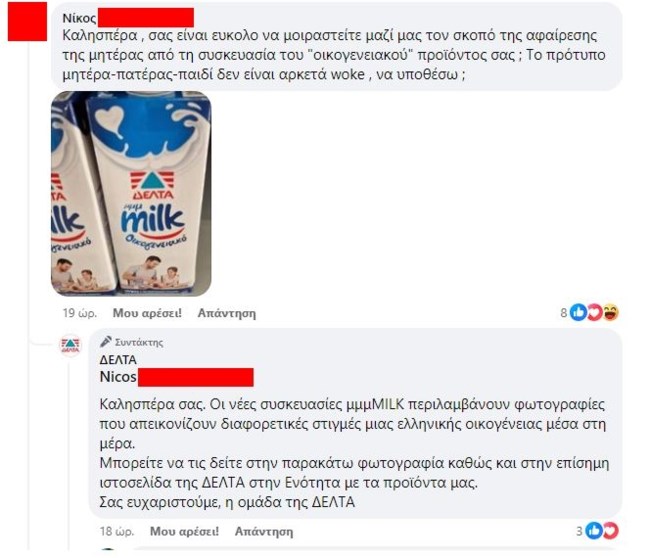Reply to ΔΕΛΤΑ's comment via Απάντηση
Screen dimensions: 650x558
(264, 531)
